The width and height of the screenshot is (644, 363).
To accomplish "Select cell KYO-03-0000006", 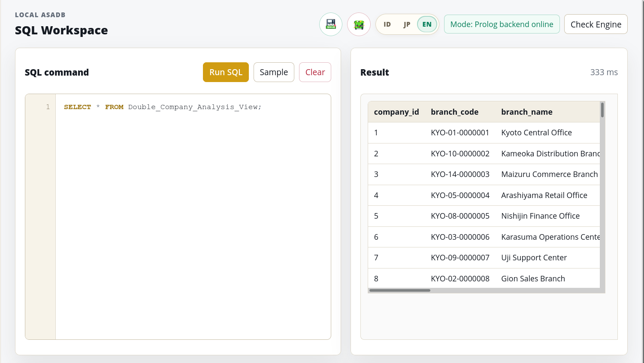I will (460, 237).
